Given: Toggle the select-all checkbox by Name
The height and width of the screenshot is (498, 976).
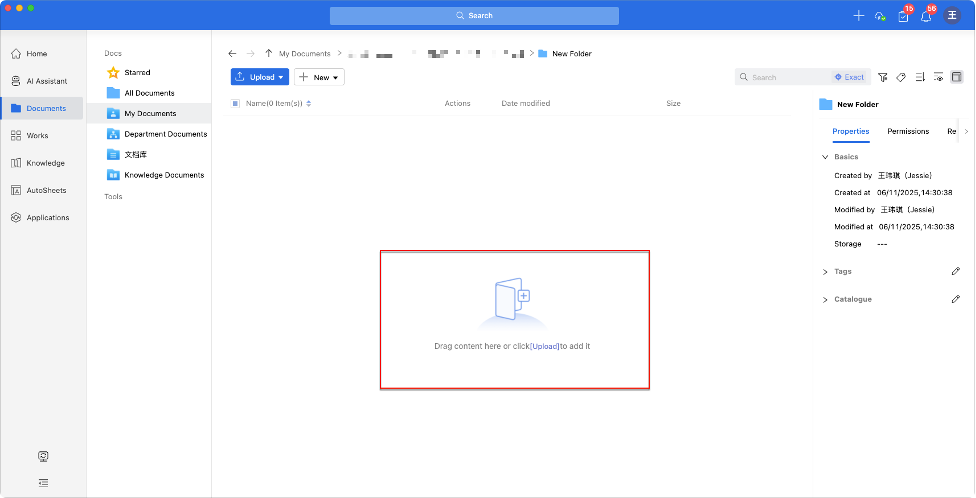Looking at the screenshot, I should click(x=236, y=103).
